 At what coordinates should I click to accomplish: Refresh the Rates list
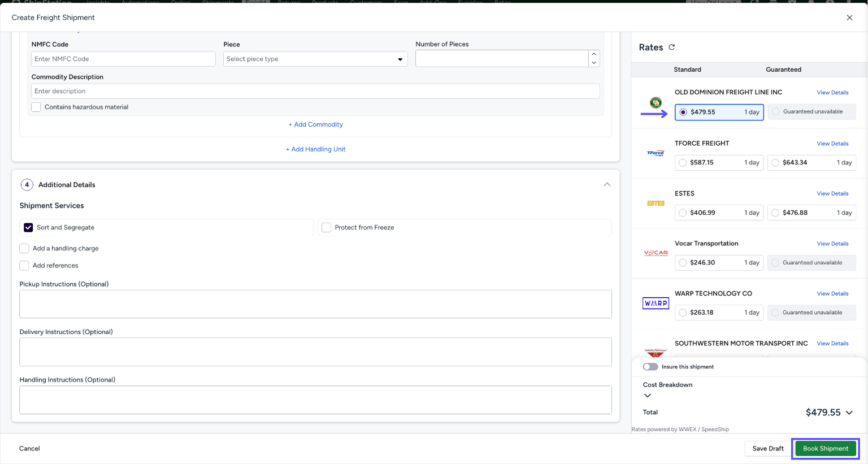(671, 47)
